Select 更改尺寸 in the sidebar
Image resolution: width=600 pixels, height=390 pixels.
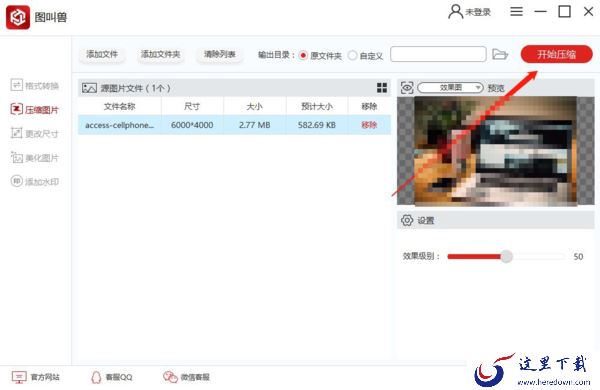point(35,134)
